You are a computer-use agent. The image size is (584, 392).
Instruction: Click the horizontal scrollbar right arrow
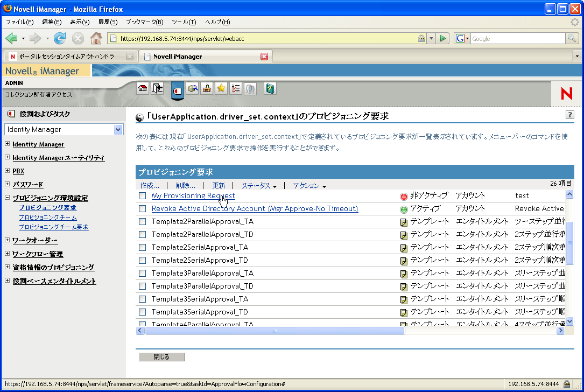(560, 331)
